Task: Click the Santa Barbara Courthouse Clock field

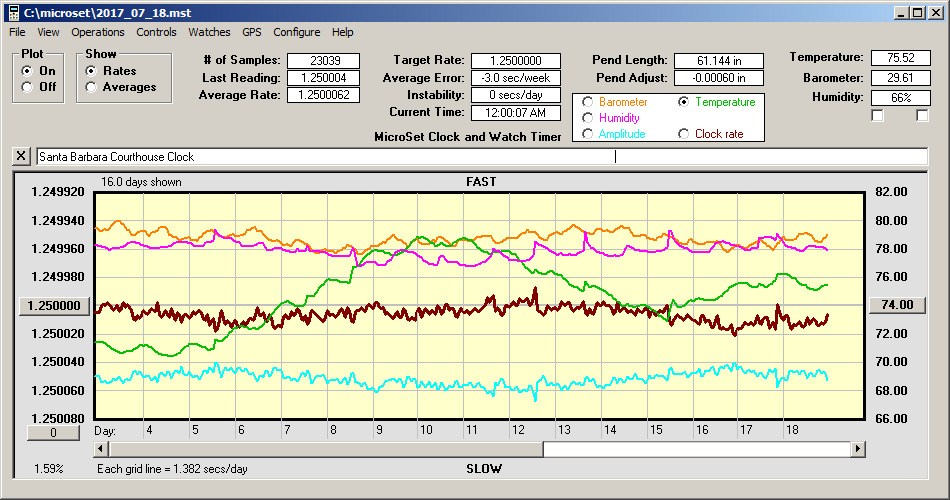Action: [x=482, y=156]
